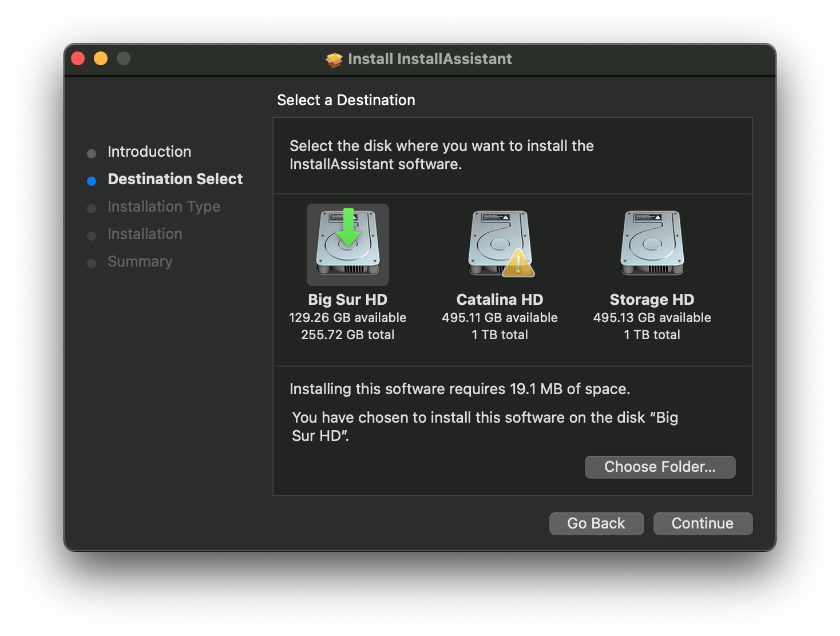Click the Storage HD label
Image resolution: width=840 pixels, height=636 pixels.
coord(652,300)
